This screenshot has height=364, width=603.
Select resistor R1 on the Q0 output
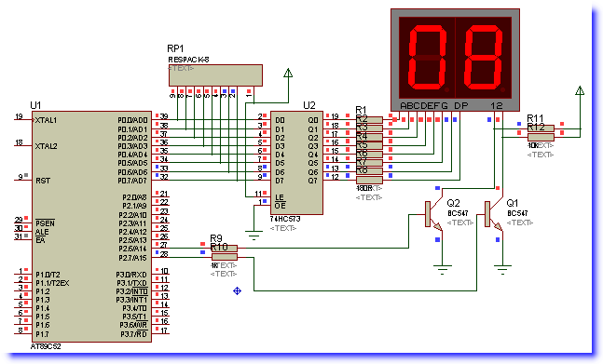pos(369,120)
